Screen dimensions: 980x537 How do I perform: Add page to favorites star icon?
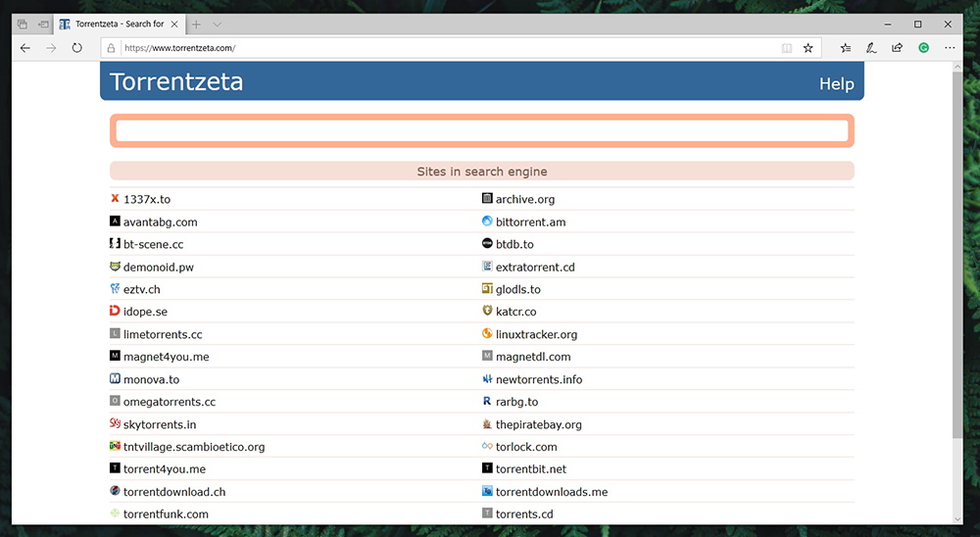coord(808,48)
